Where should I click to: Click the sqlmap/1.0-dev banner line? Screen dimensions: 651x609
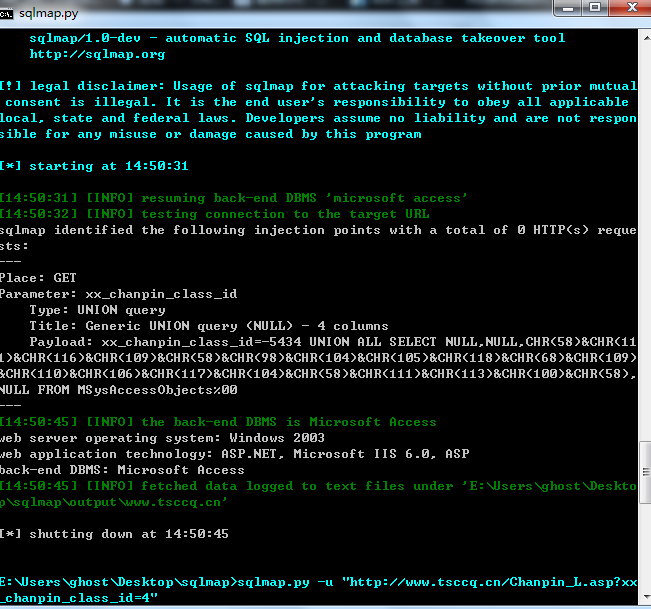tap(297, 38)
